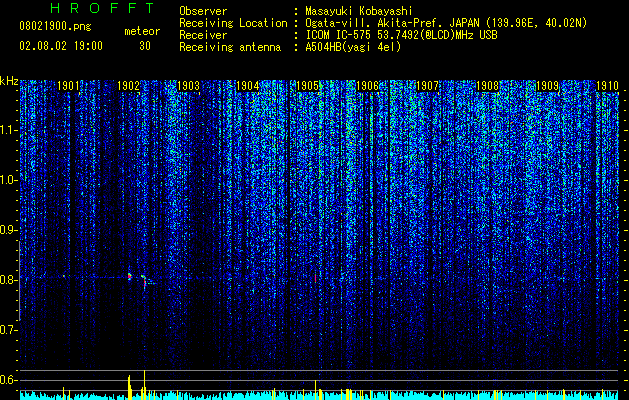This screenshot has height=400, width=629.
Task: Click the 0.6 frequency axis label
Action: [x=8, y=380]
